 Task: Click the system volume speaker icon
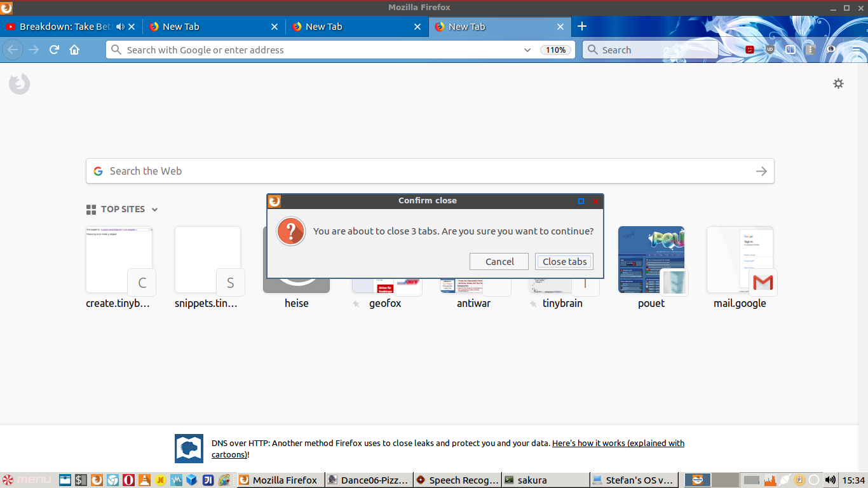tap(830, 480)
